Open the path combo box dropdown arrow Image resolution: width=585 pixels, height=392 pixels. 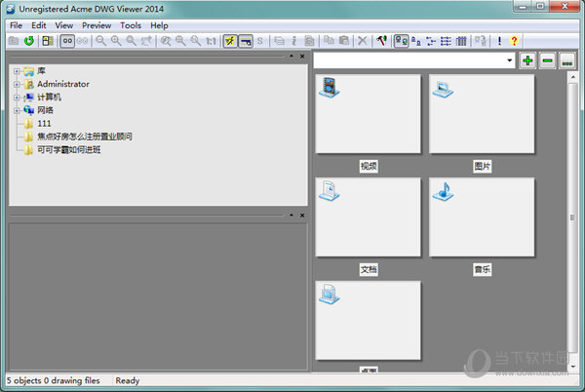[509, 60]
